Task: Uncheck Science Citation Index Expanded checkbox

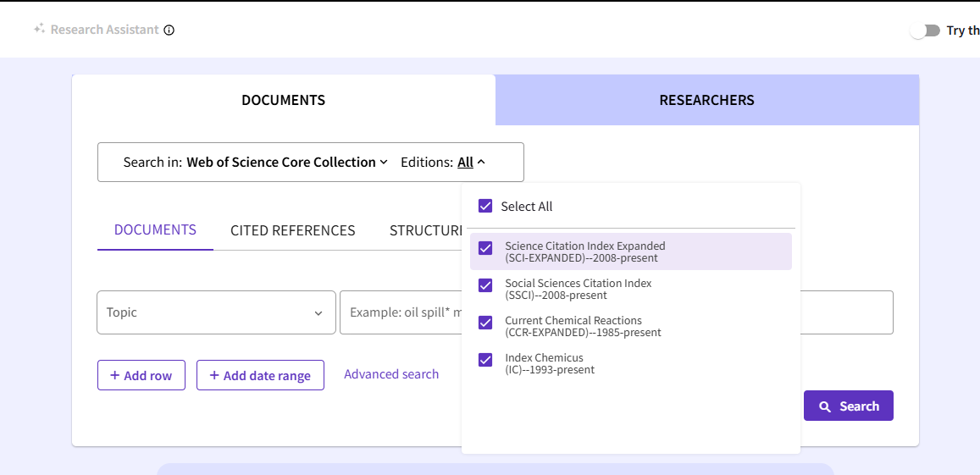Action: [485, 248]
